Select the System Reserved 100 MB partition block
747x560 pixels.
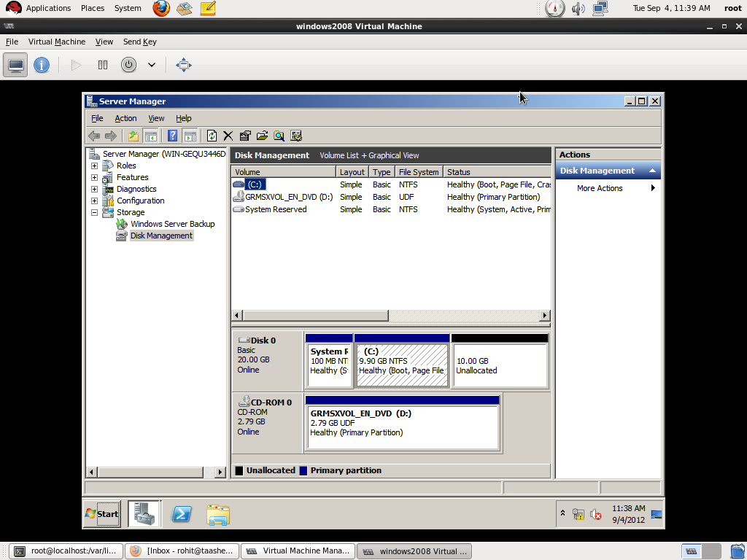[x=329, y=361]
